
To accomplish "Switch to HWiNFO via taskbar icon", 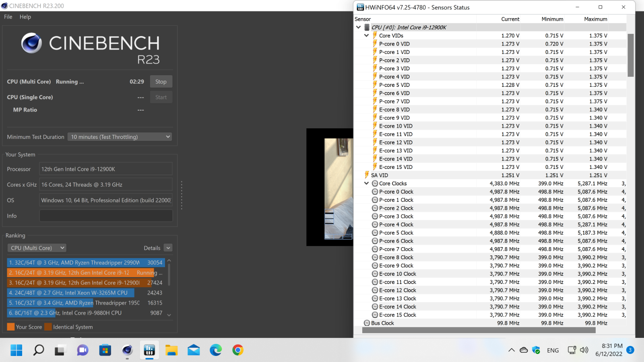I will coord(149,350).
